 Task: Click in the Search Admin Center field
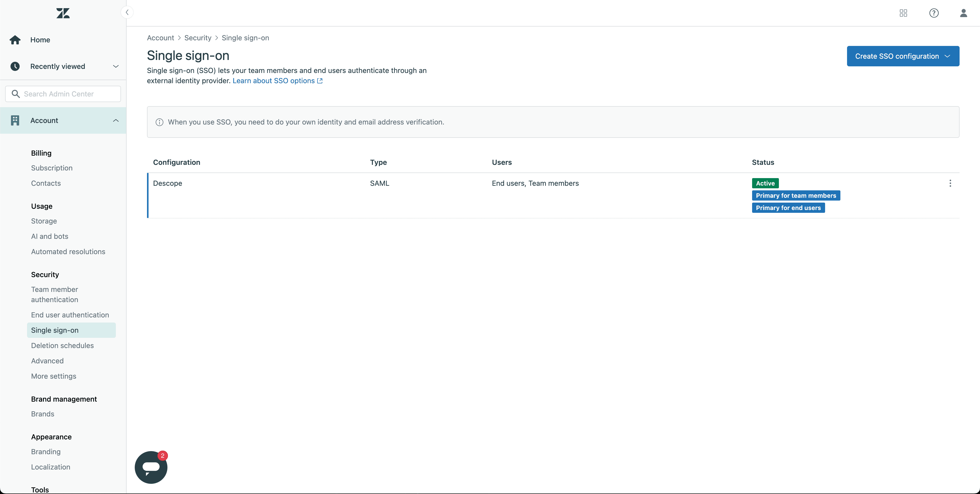[63, 94]
